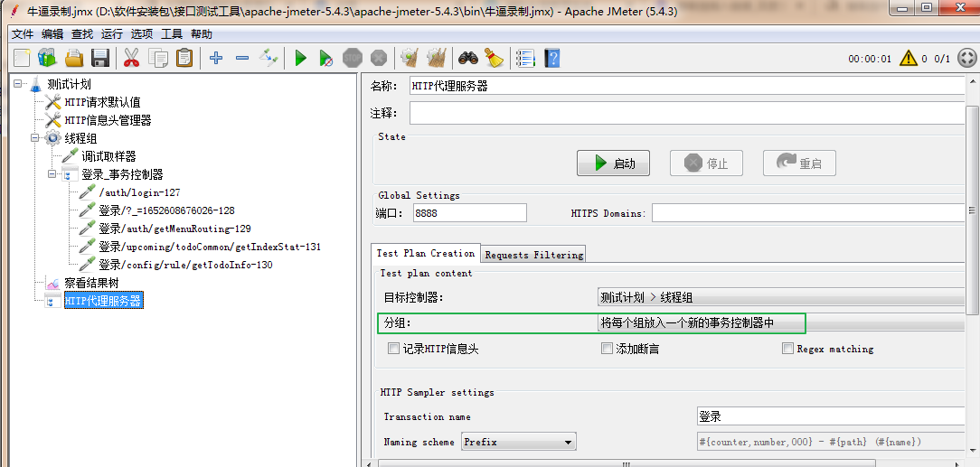Open the 工具 menu
The width and height of the screenshot is (980, 467).
click(172, 34)
